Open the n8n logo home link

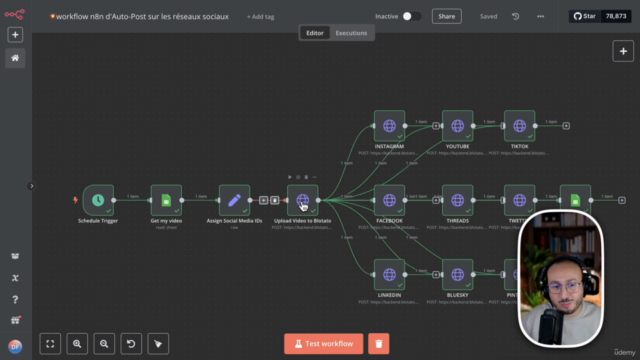(15, 14)
